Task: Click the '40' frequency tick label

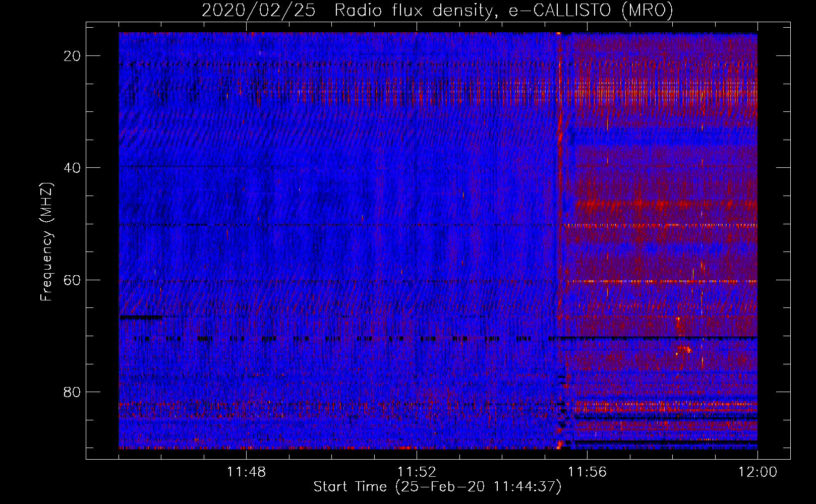Action: pyautogui.click(x=72, y=168)
